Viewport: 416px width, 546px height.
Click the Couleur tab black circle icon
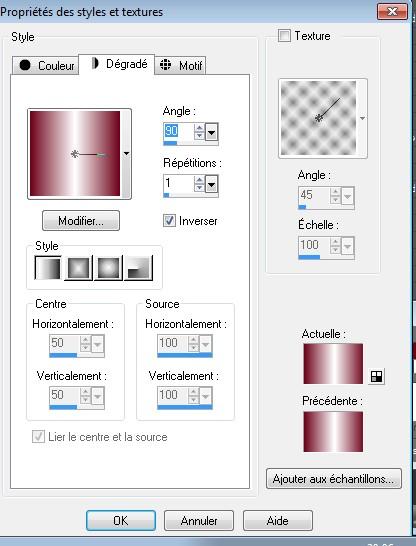tap(25, 65)
